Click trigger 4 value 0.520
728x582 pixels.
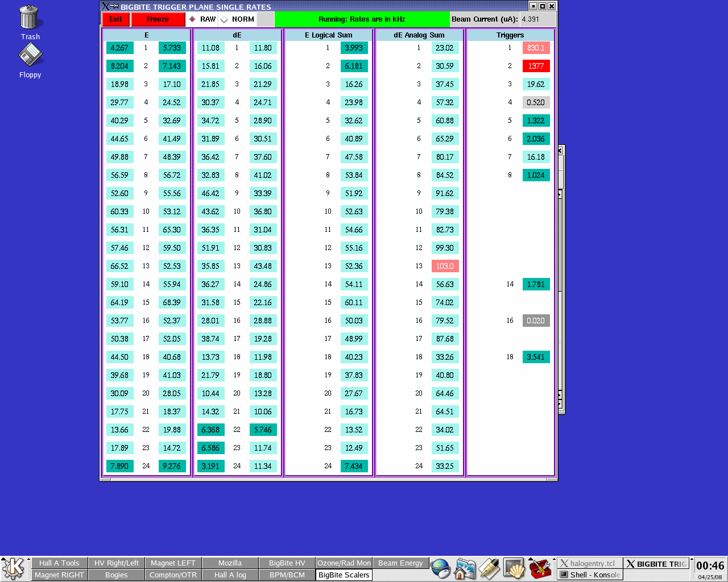pos(536,102)
